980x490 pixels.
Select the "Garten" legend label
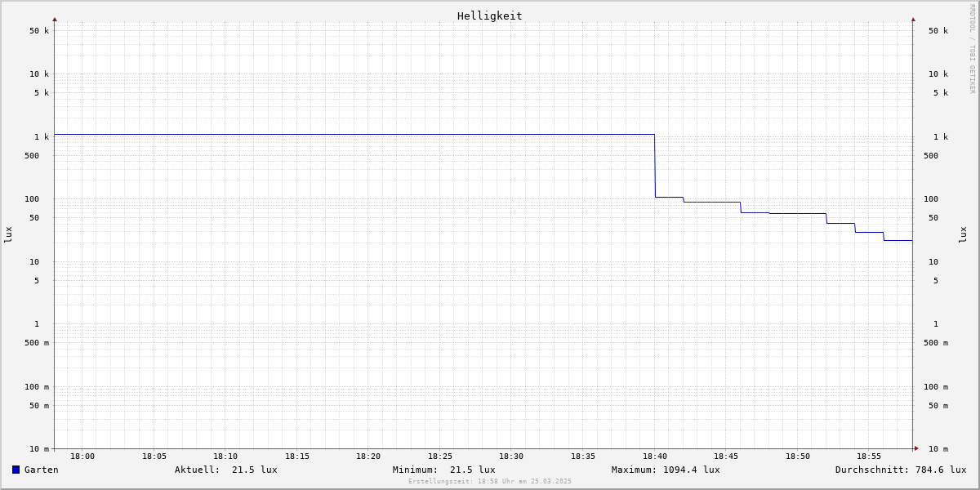click(42, 470)
